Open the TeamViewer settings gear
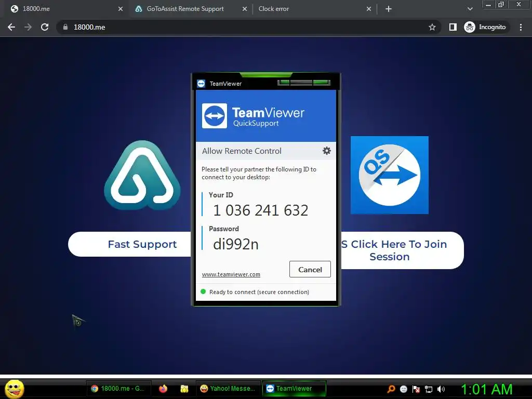The width and height of the screenshot is (532, 399). click(326, 151)
